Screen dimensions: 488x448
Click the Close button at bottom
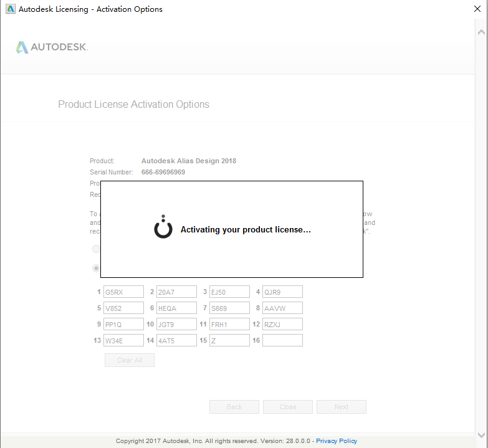pos(288,407)
